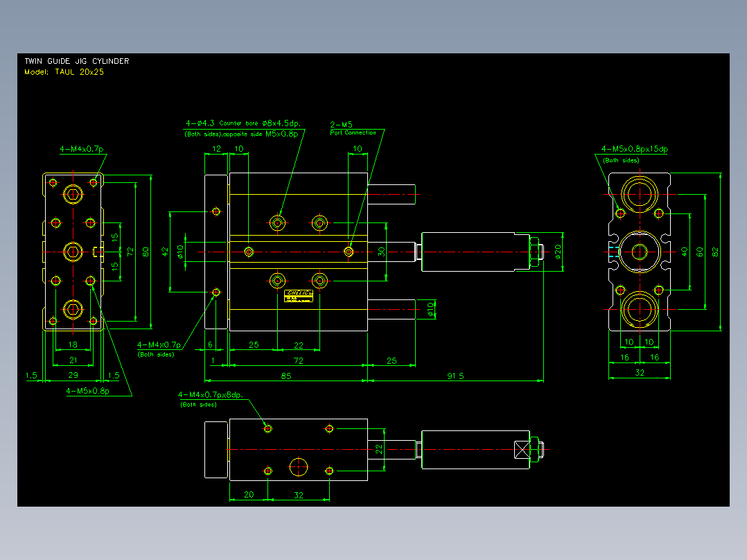Click the "80" height dimension
Image resolution: width=747 pixels, height=560 pixels.
point(146,252)
